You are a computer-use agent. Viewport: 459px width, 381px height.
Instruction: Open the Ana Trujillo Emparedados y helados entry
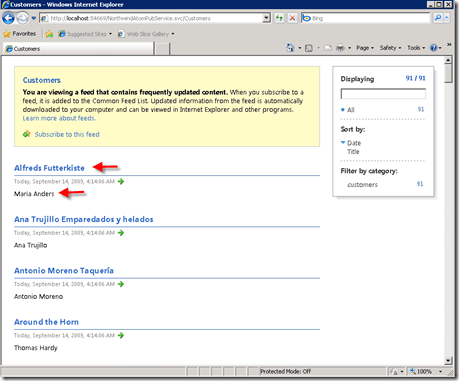click(84, 219)
